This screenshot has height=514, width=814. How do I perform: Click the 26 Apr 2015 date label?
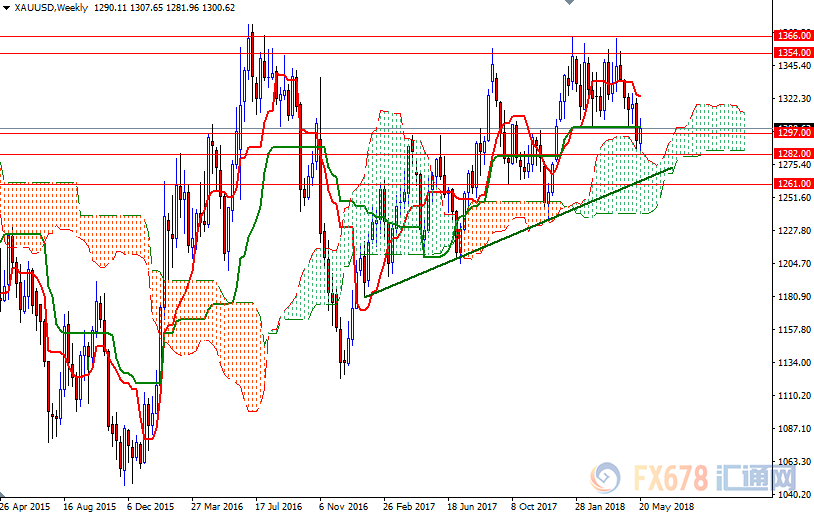click(27, 506)
